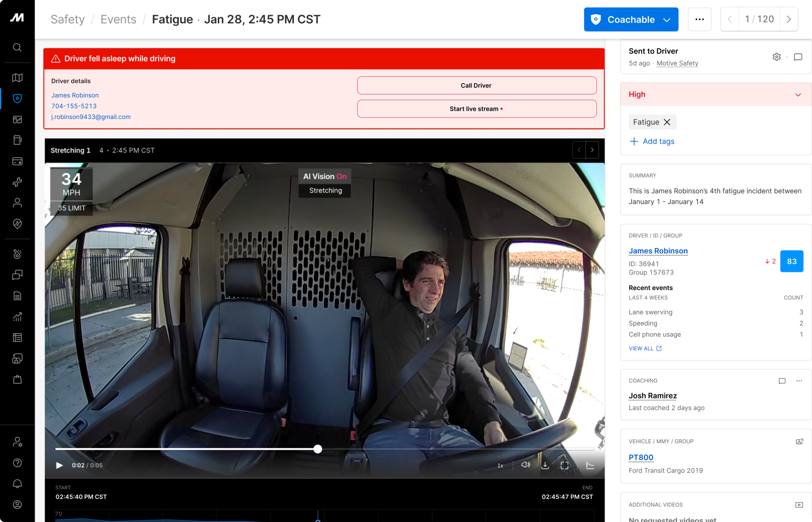
Task: Open the James Robinson driver profile link
Action: [x=658, y=251]
